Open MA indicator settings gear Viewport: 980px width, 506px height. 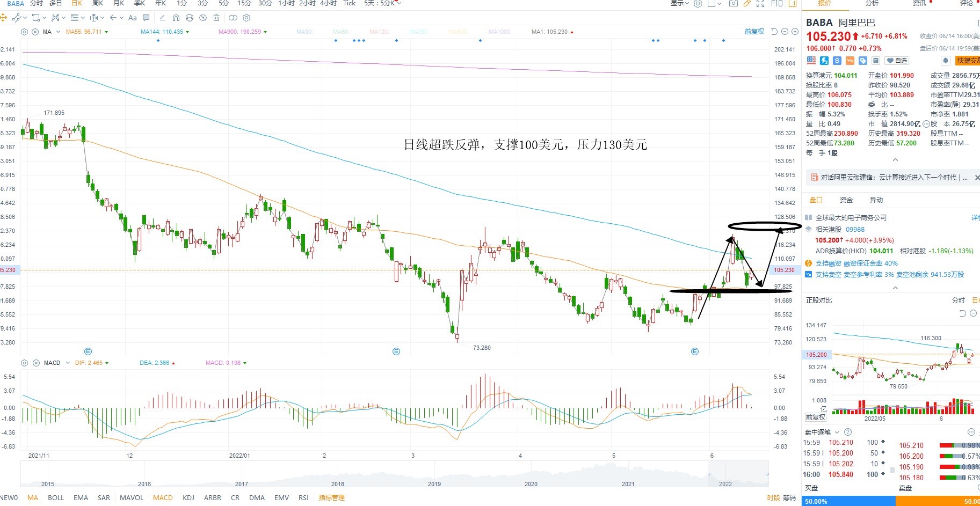coord(24,32)
